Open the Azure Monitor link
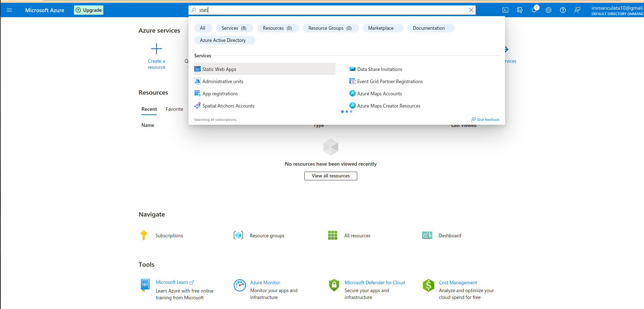The height and width of the screenshot is (309, 644). pyautogui.click(x=265, y=283)
